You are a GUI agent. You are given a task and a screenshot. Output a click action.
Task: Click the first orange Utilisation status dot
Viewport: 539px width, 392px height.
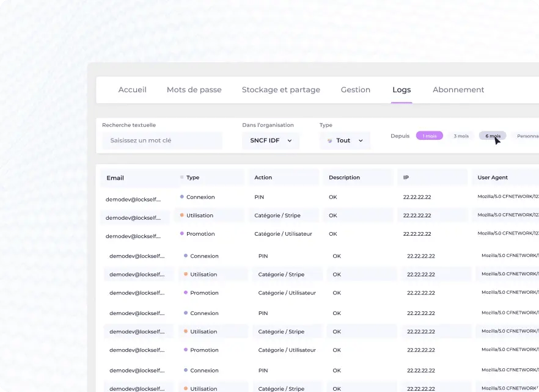tap(182, 215)
